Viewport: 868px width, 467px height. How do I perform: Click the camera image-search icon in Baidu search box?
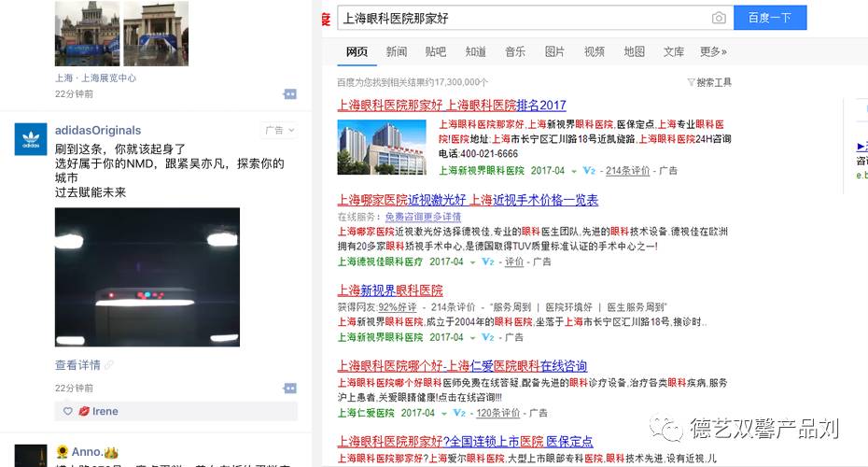tap(719, 18)
